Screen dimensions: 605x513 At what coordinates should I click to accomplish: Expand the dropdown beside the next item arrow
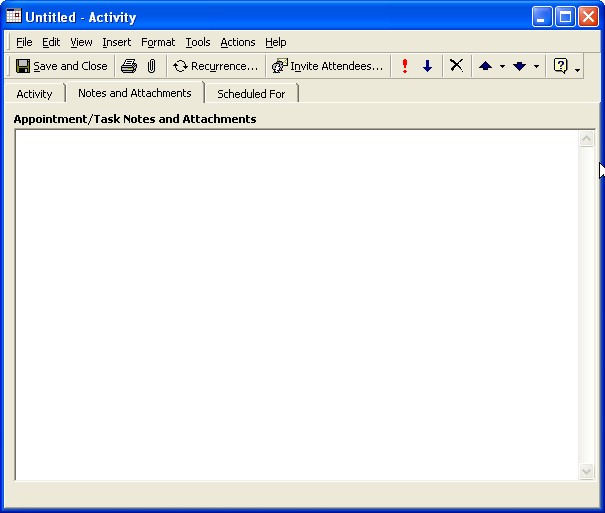pos(536,66)
